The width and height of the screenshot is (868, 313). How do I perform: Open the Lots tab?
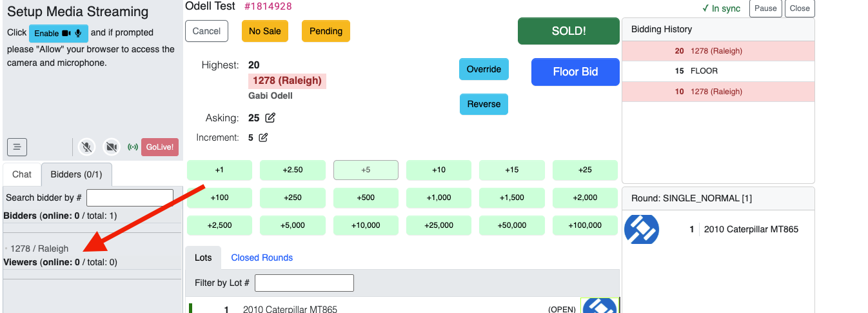203,257
